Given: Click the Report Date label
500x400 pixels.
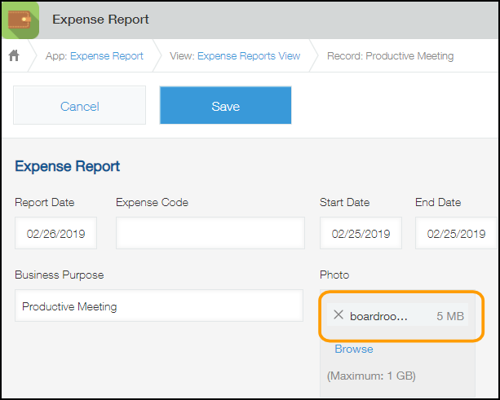Looking at the screenshot, I should [x=45, y=202].
